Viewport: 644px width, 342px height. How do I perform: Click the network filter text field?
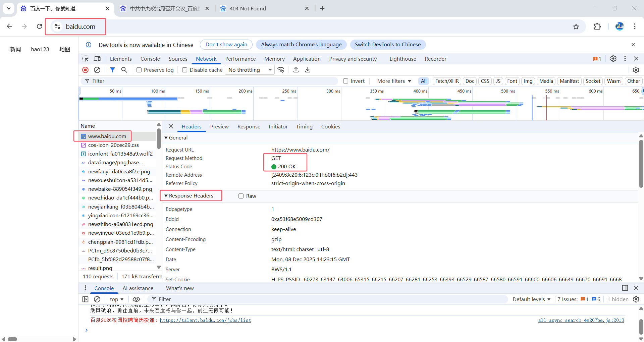pos(209,81)
